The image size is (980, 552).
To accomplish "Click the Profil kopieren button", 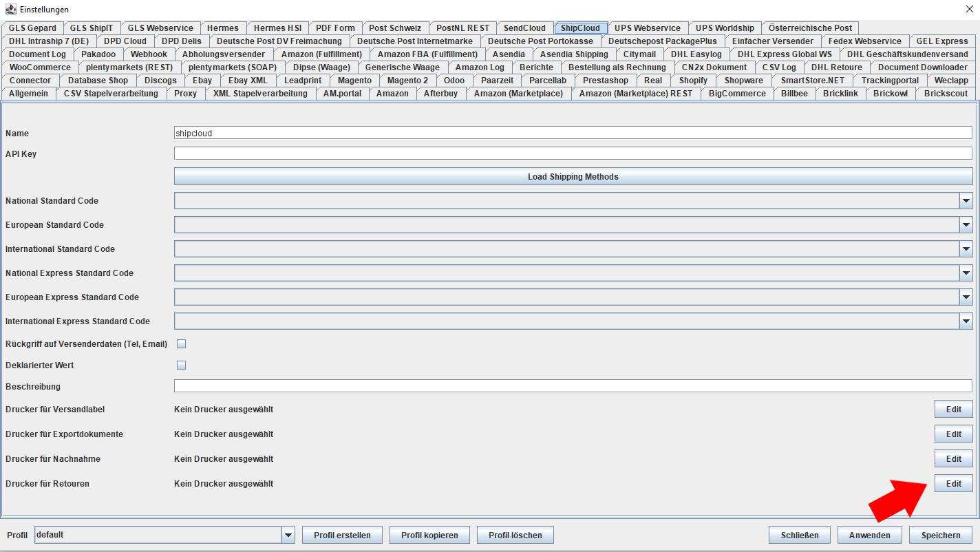I will point(429,535).
